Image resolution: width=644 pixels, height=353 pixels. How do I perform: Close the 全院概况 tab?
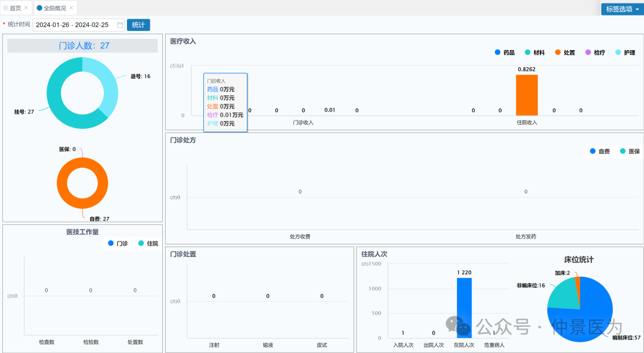(x=72, y=8)
